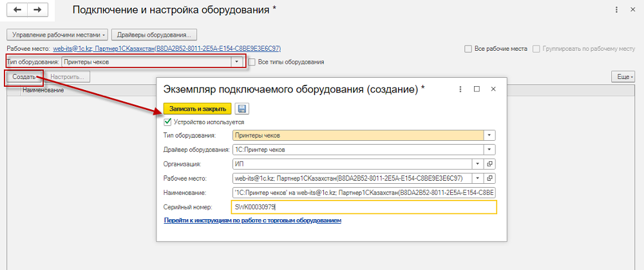Expand the dialog's Рабочее место dropdown arrow
Image resolution: width=644 pixels, height=270 pixels.
click(478, 178)
